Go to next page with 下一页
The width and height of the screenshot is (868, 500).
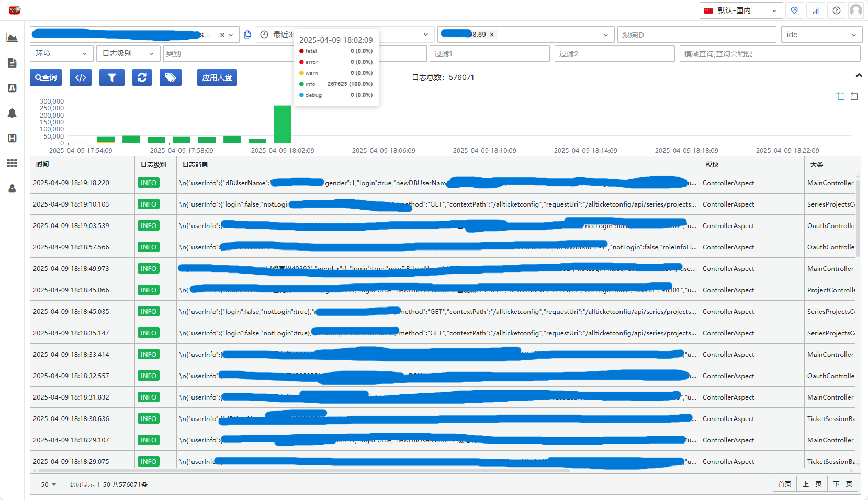842,484
